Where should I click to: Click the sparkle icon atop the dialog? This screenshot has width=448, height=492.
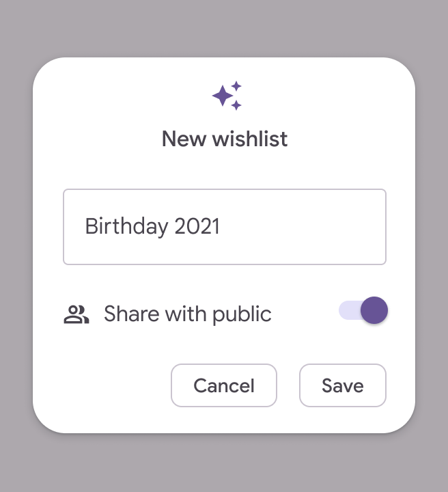[227, 96]
